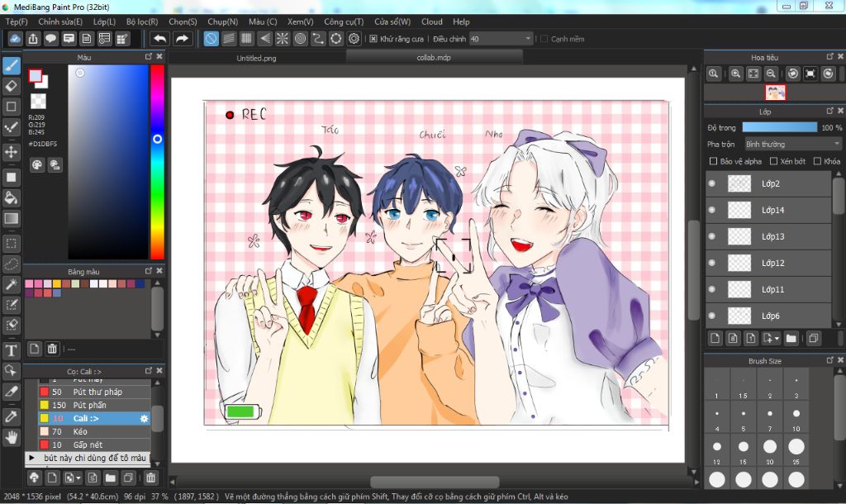Select the Eraser tool

12,86
